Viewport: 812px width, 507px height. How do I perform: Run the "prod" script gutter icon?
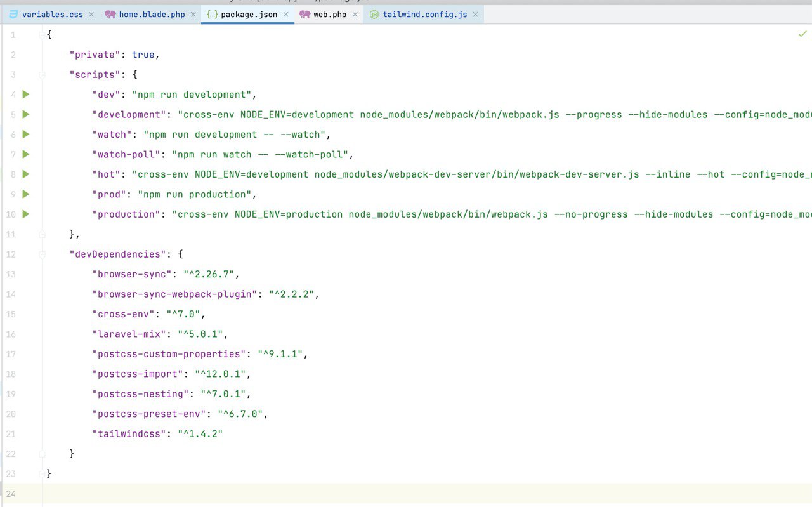26,194
